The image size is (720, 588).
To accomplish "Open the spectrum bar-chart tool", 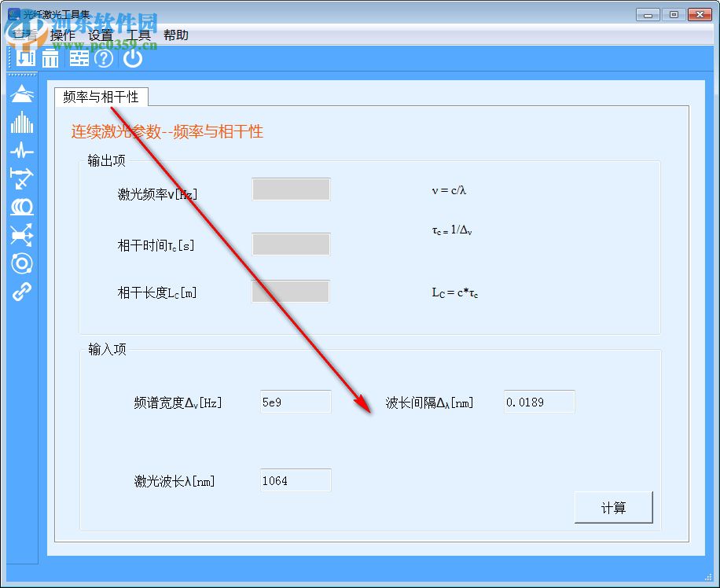I will (21, 123).
